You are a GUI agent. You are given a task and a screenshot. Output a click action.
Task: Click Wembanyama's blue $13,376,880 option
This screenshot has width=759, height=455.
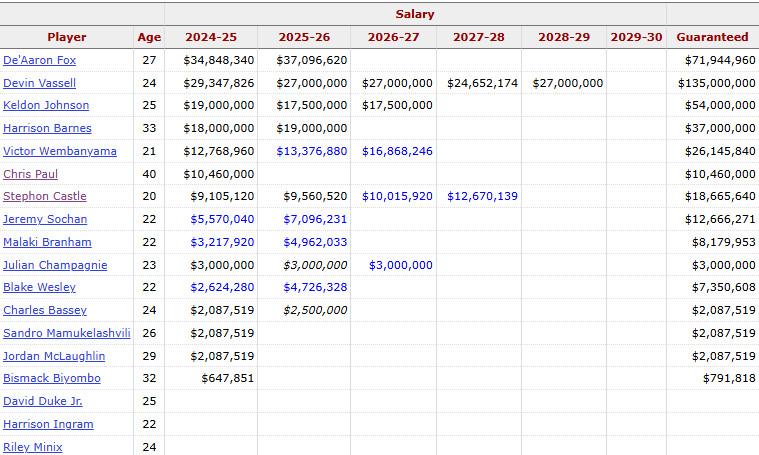point(311,151)
